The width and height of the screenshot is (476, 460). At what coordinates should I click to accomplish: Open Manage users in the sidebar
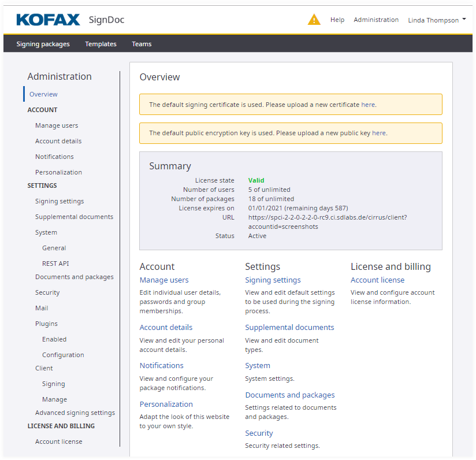point(57,125)
